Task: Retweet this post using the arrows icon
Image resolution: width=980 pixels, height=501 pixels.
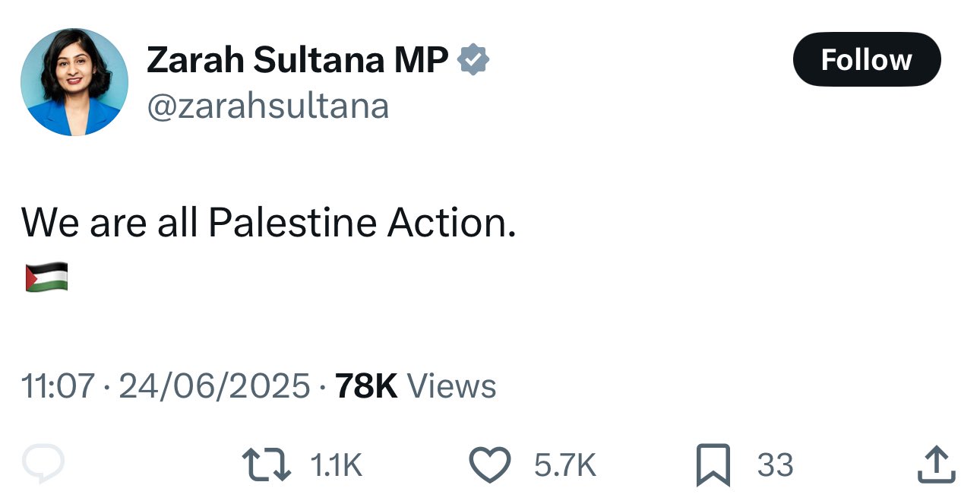Action: pos(266,465)
